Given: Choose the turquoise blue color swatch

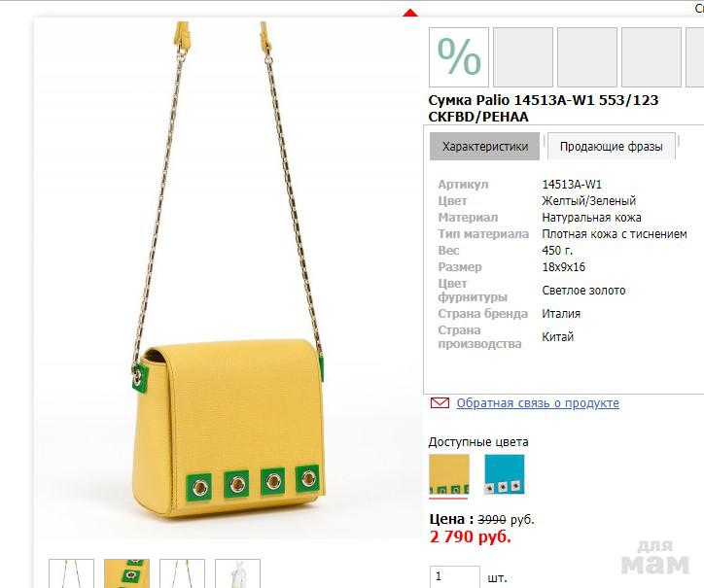Looking at the screenshot, I should coord(505,474).
